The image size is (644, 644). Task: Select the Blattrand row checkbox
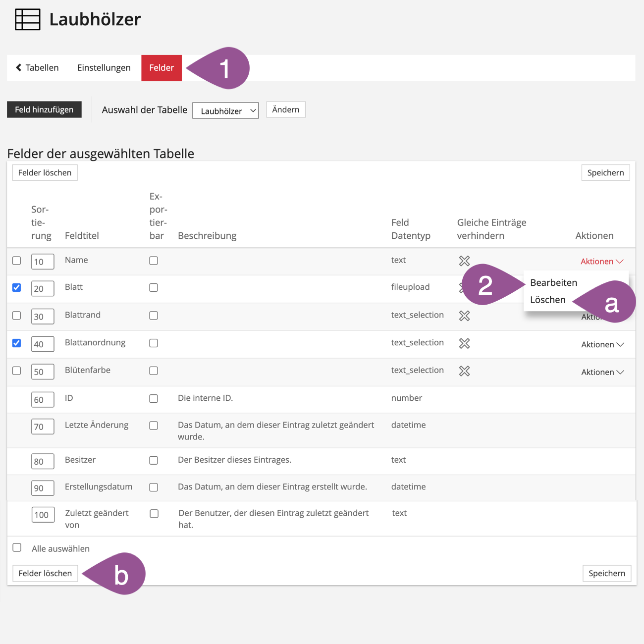pyautogui.click(x=17, y=316)
